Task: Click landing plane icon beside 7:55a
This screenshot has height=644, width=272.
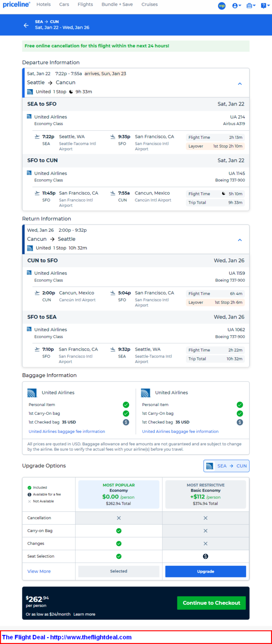Action: 113,193
